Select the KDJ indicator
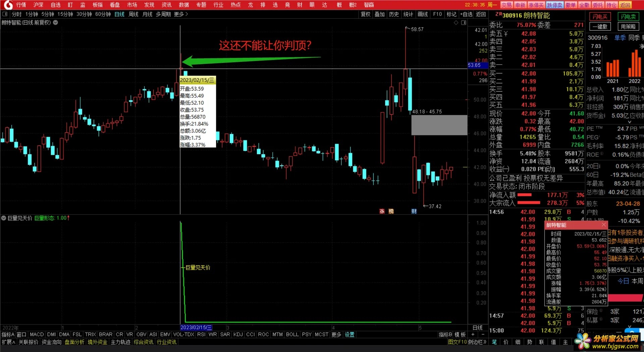 tap(238, 335)
